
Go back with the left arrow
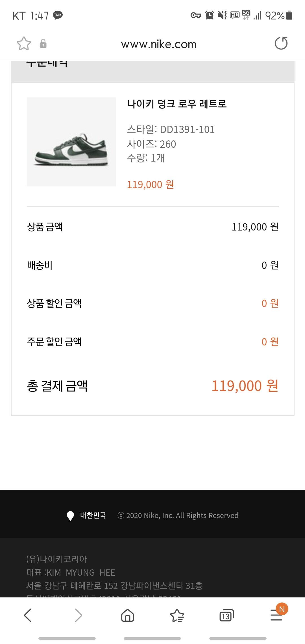28,615
